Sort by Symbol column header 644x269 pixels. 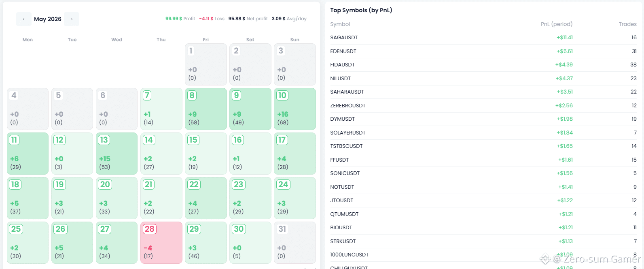point(340,24)
